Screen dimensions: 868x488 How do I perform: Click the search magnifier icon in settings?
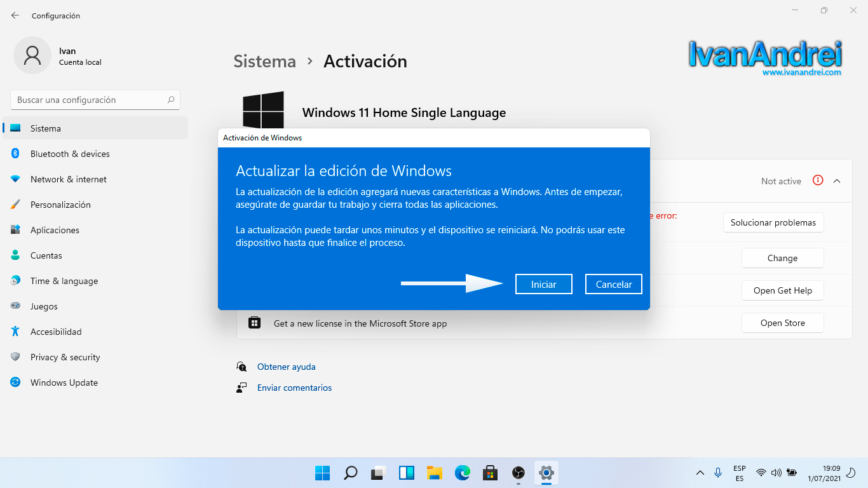tap(171, 100)
